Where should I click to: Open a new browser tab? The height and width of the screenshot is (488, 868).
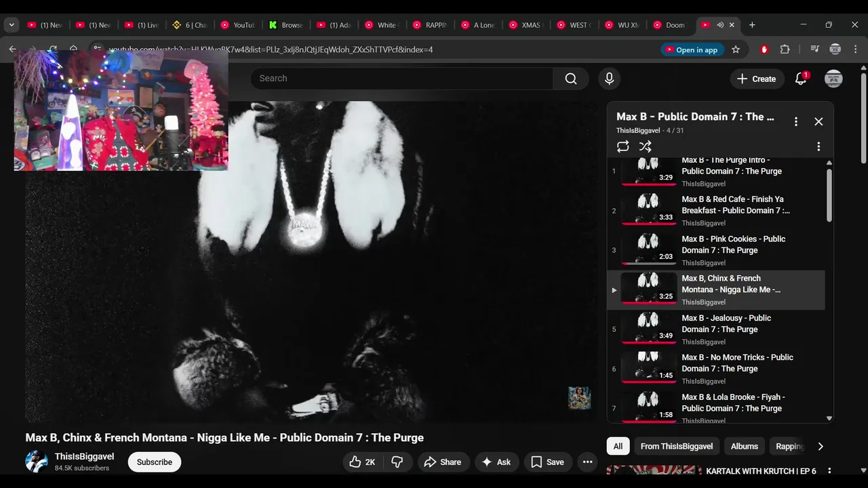[751, 25]
